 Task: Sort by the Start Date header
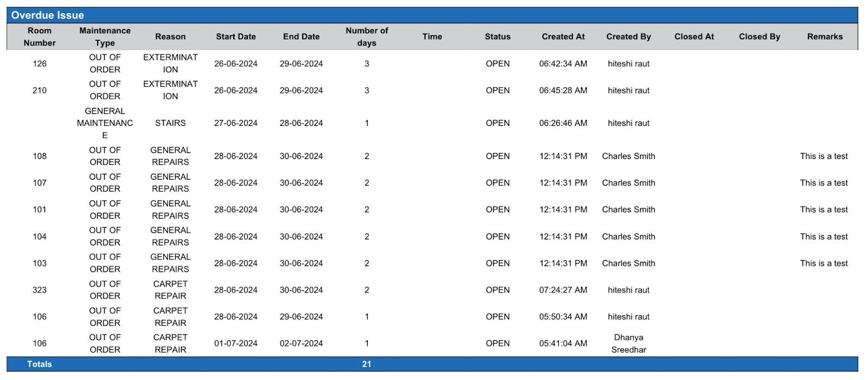tap(235, 36)
